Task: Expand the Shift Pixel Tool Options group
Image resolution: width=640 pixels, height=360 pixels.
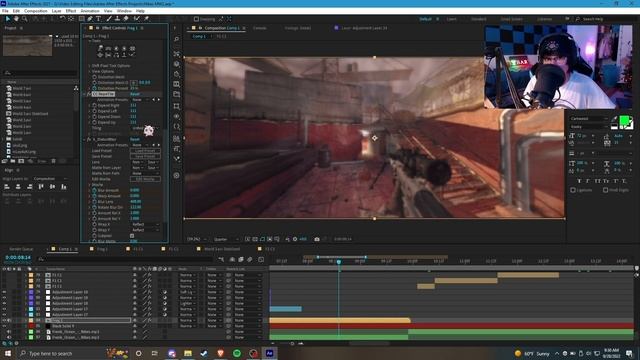Action: (90, 65)
